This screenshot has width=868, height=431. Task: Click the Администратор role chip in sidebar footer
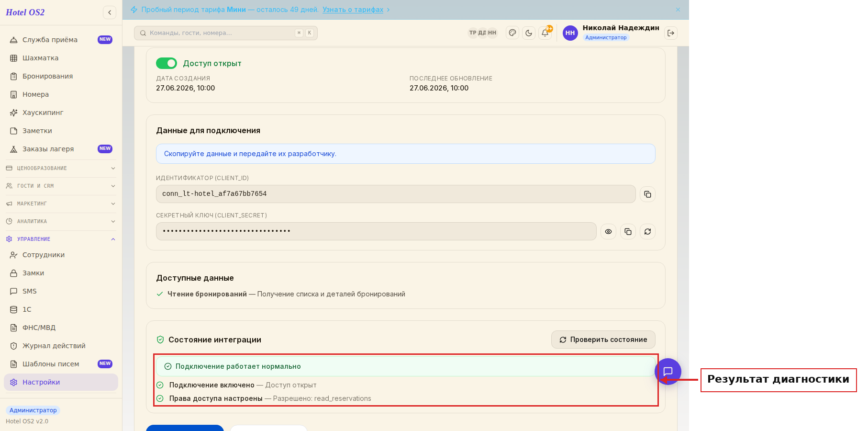[33, 410]
